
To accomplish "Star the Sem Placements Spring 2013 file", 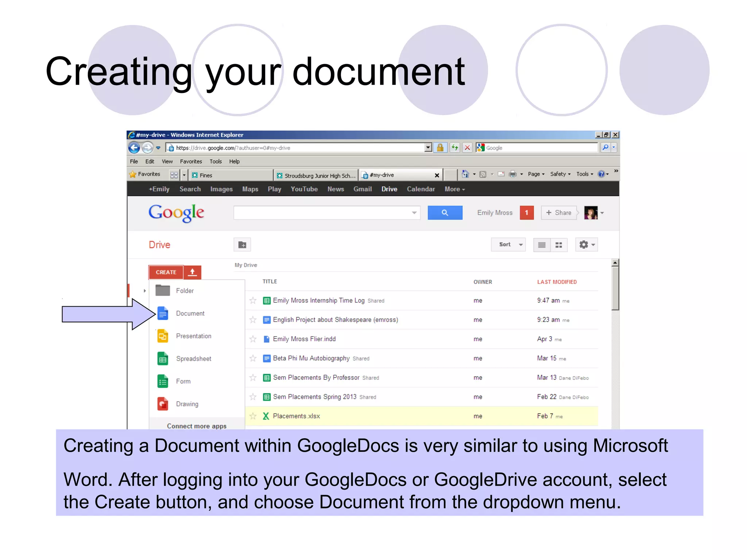I will [x=253, y=397].
